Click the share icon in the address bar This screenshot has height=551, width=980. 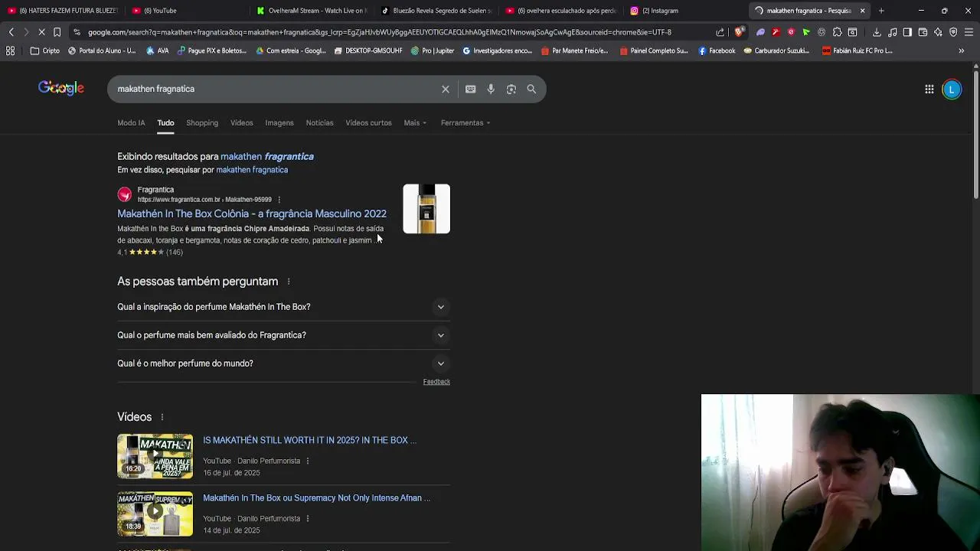pos(720,32)
